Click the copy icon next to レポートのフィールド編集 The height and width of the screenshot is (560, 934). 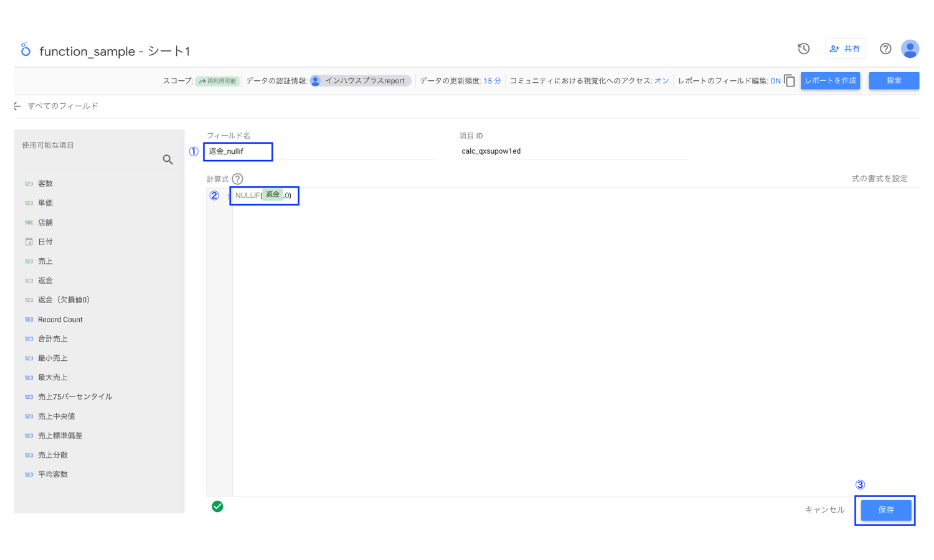790,80
